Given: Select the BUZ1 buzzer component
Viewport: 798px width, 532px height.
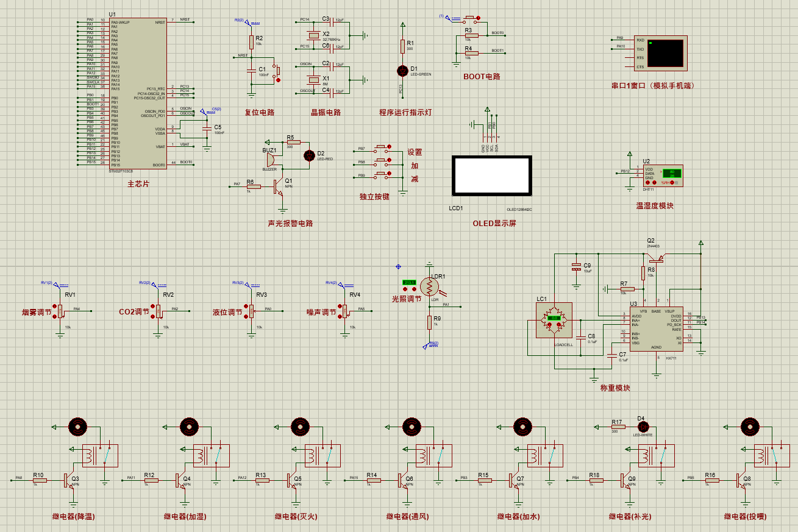Looking at the screenshot, I should (269, 159).
